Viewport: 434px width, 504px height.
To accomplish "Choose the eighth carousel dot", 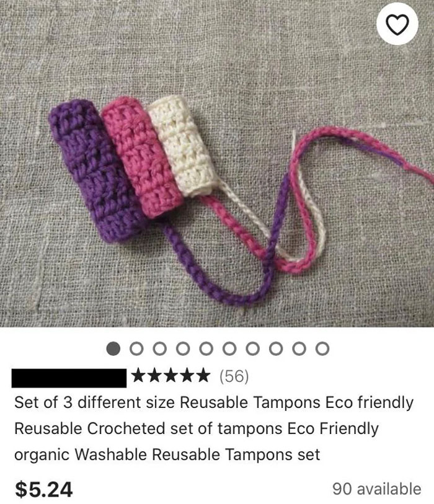I will tap(276, 349).
